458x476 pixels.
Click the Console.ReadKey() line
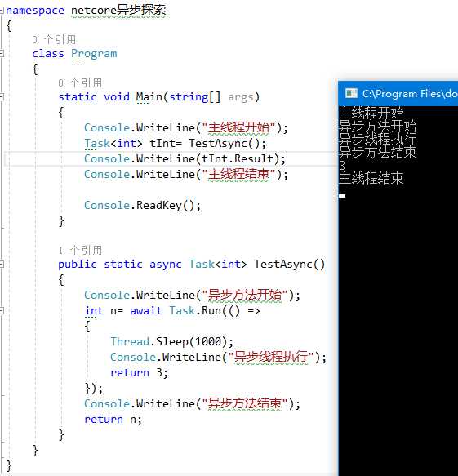(142, 205)
